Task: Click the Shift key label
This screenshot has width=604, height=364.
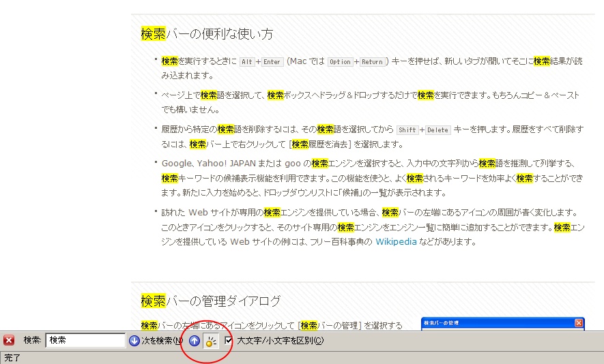Action: (x=407, y=130)
